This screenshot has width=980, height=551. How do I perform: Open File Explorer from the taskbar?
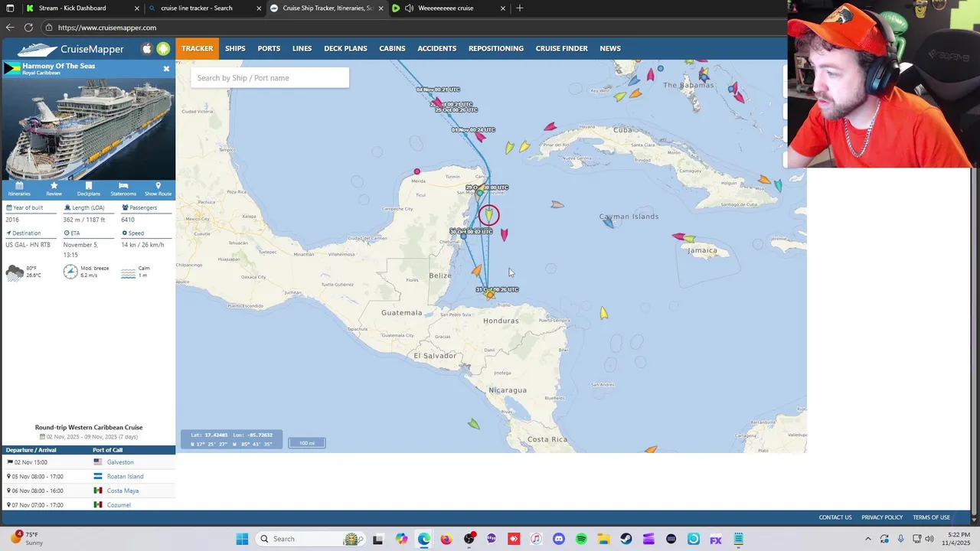(603, 539)
